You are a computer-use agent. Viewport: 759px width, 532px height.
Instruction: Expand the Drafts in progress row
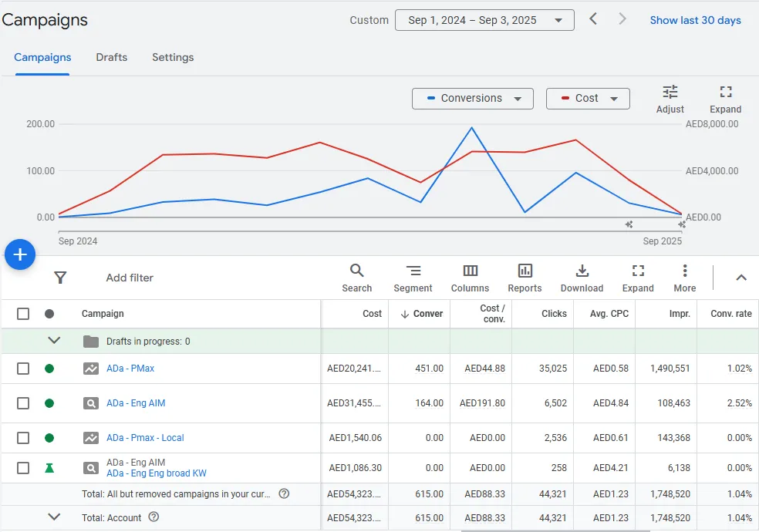click(x=52, y=339)
